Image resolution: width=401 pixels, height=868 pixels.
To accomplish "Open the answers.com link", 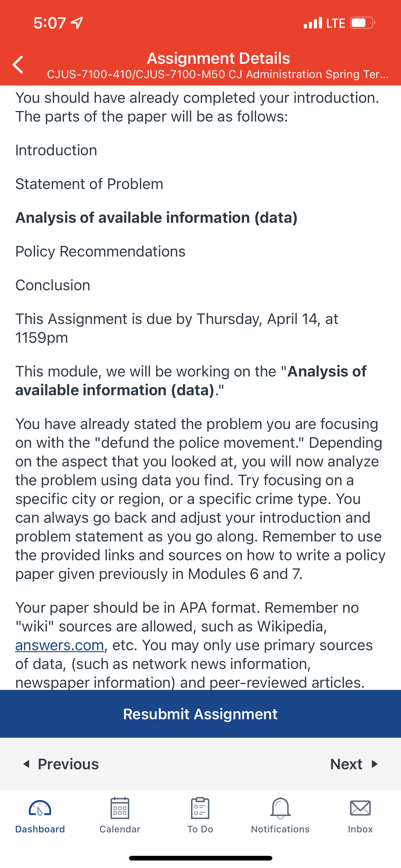I will coord(60,645).
